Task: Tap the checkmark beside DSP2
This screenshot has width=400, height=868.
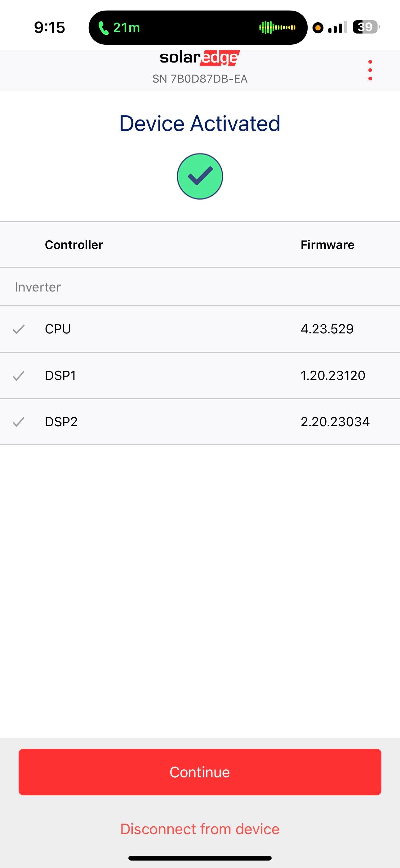Action: coord(19,422)
